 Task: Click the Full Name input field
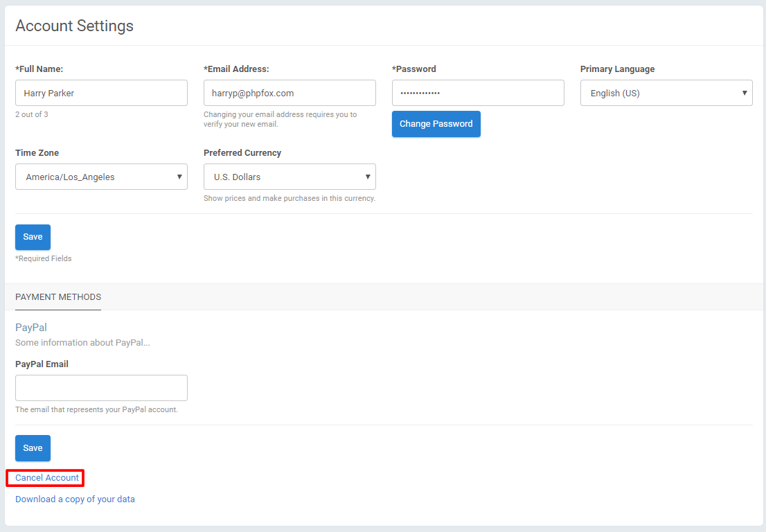[x=101, y=93]
